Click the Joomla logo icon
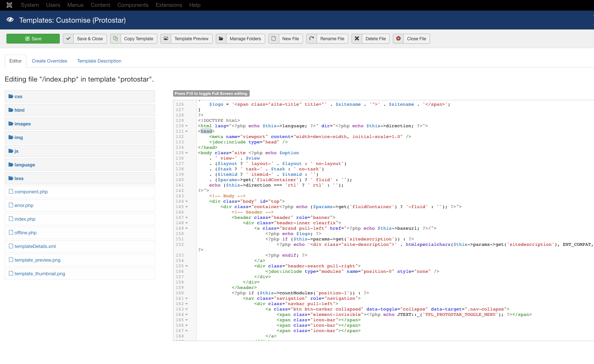Screen dimensions: 594x364 [x=9, y=5]
